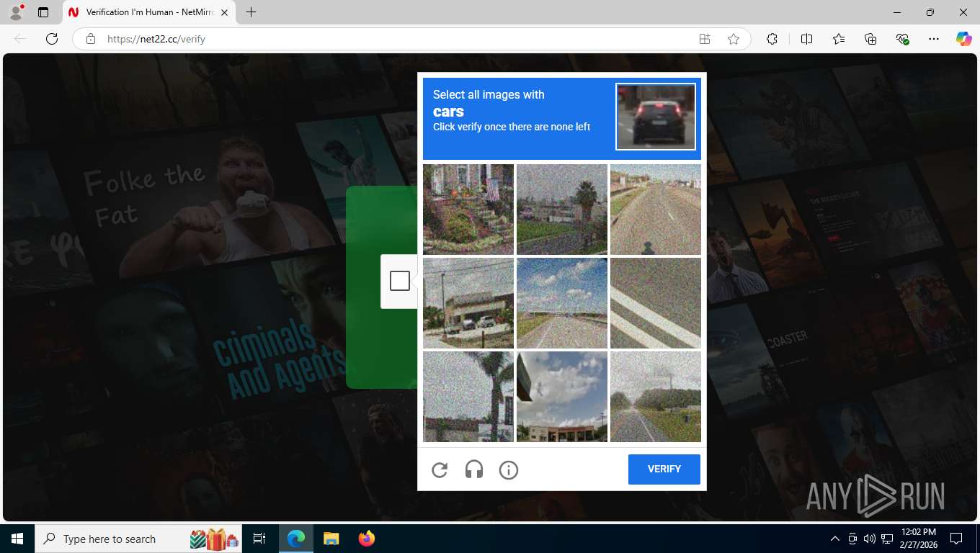Viewport: 980px width, 553px height.
Task: Open the volume speaker tray icon
Action: 870,539
